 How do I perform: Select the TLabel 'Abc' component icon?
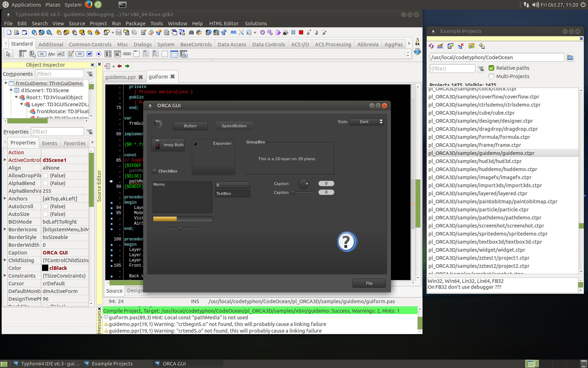tap(51, 54)
